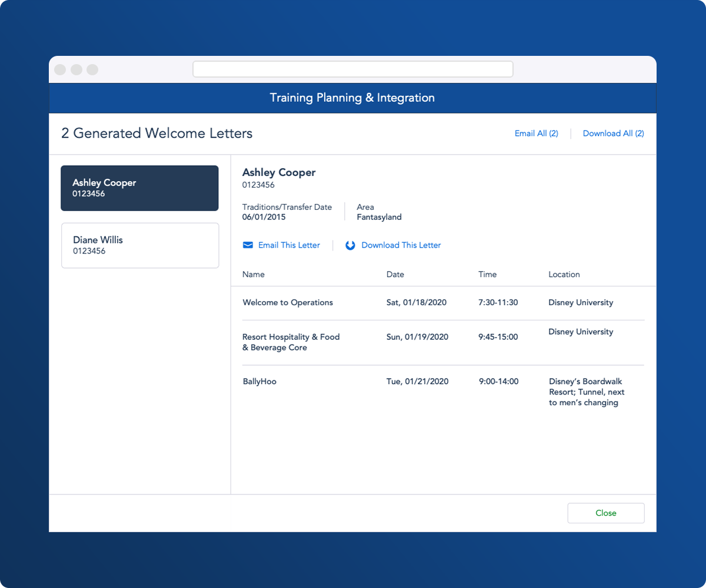Click the date Sun, 01/19/2020
This screenshot has height=588, width=706.
click(418, 337)
